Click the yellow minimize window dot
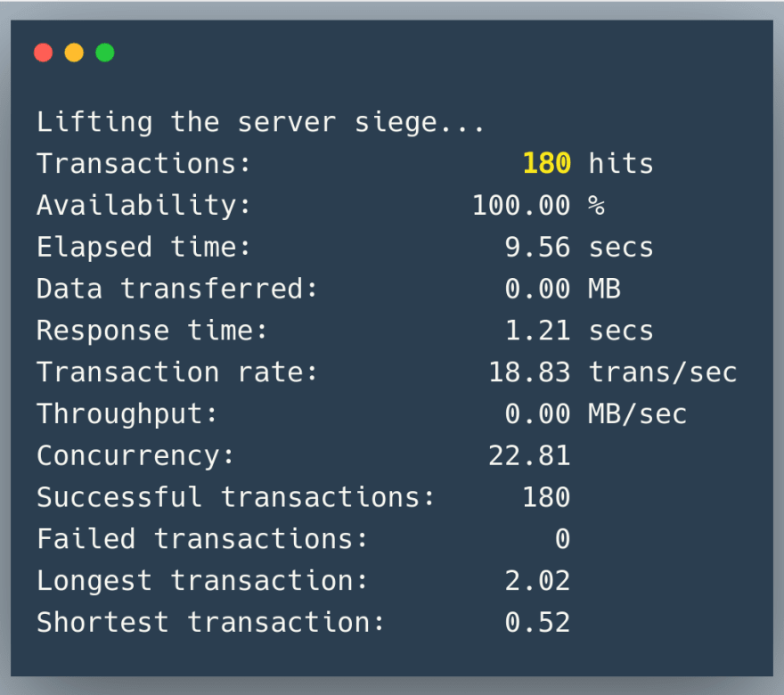784x695 pixels. click(74, 53)
